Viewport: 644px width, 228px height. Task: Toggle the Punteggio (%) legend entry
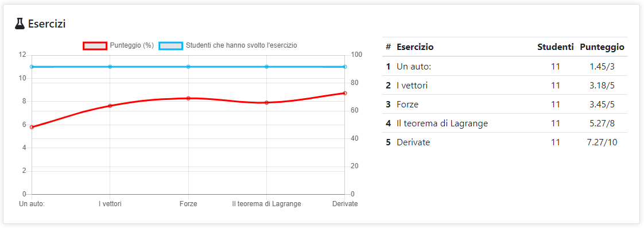point(118,45)
